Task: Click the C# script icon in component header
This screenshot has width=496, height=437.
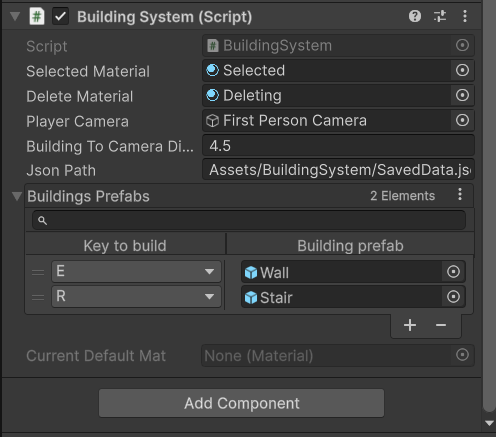Action: (x=37, y=16)
